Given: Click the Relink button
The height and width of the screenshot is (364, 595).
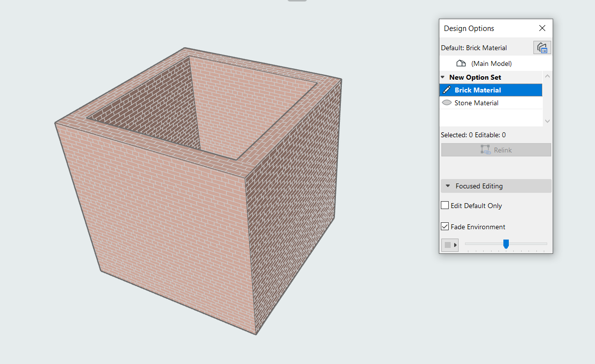Looking at the screenshot, I should coord(496,150).
